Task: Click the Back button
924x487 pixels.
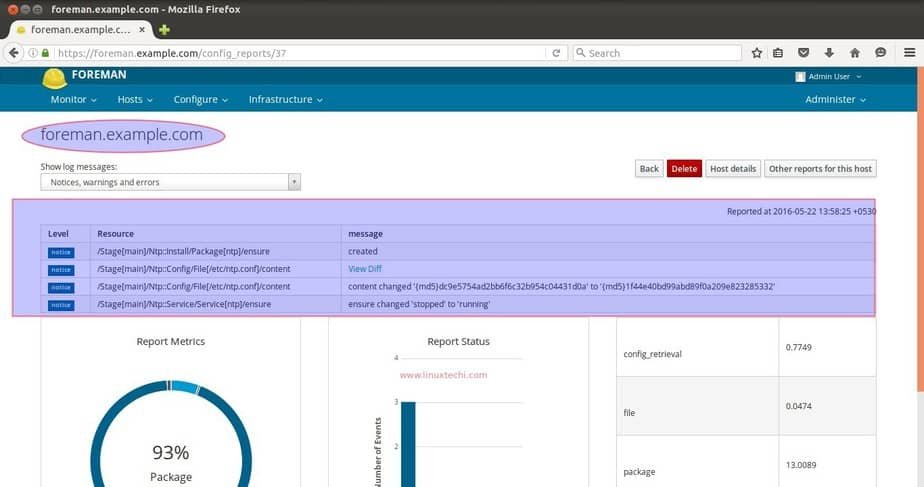Action: (649, 169)
